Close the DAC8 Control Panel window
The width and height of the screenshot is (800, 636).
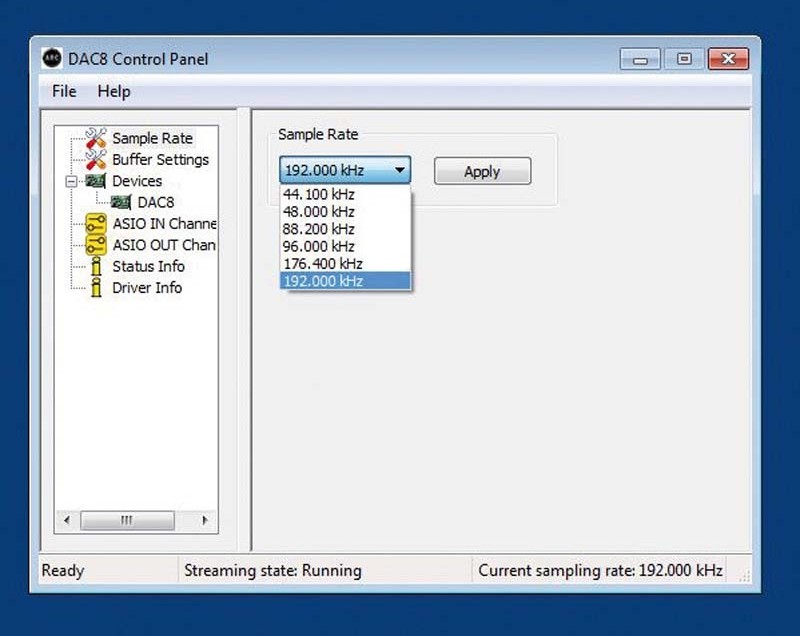pos(728,59)
